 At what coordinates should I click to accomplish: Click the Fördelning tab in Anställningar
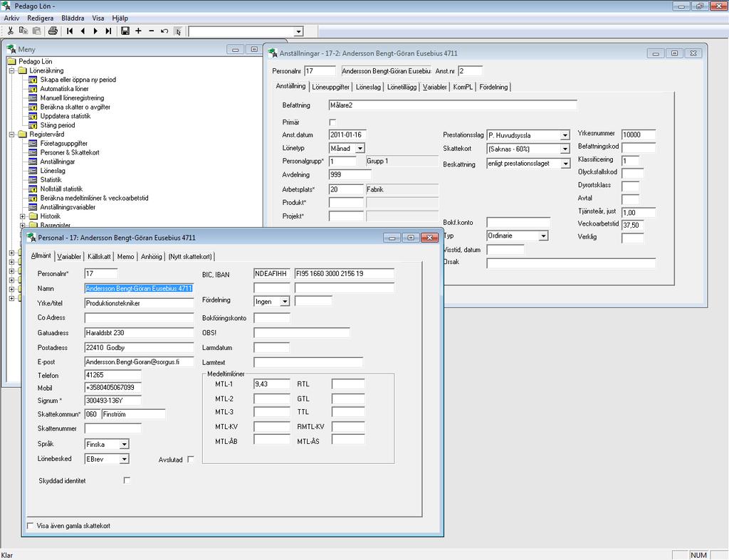point(493,87)
